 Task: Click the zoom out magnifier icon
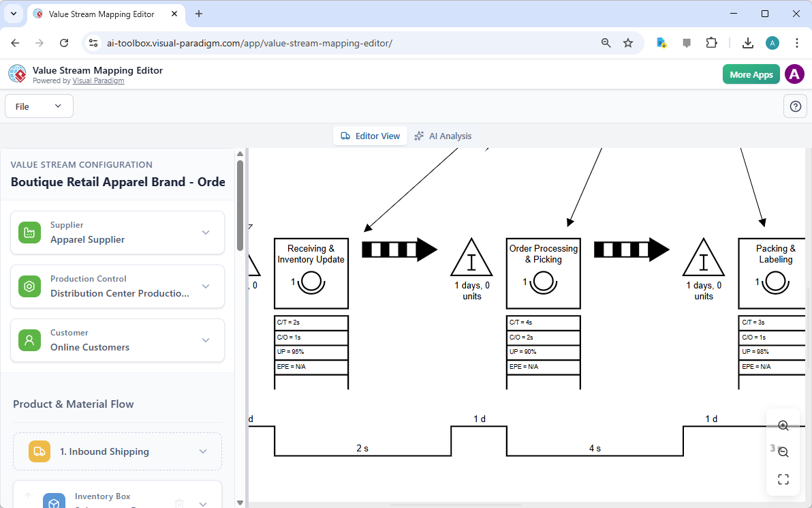click(783, 451)
